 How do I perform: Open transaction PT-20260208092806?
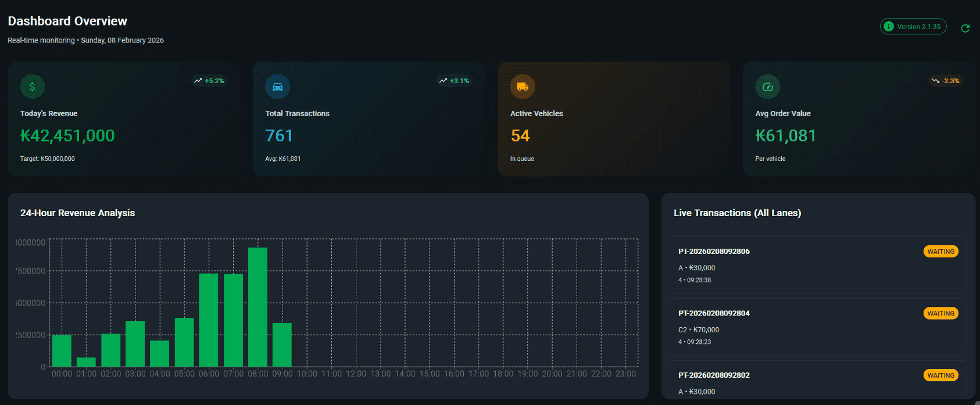(x=818, y=265)
